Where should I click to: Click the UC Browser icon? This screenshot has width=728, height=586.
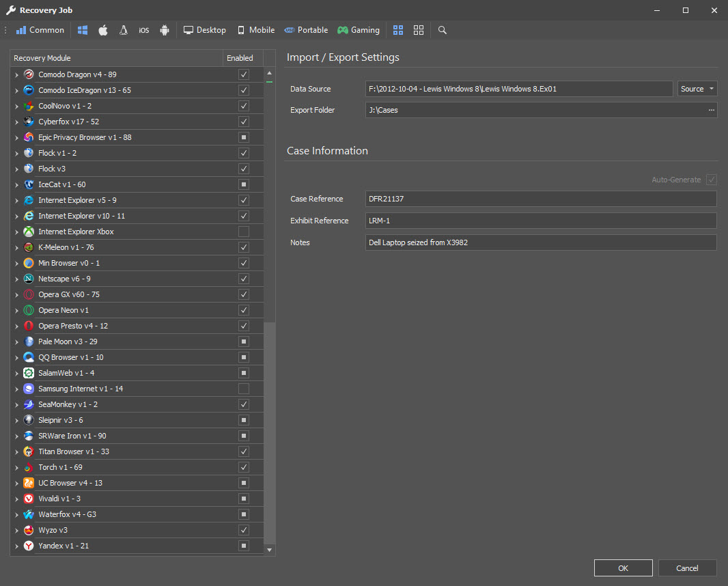tap(29, 483)
